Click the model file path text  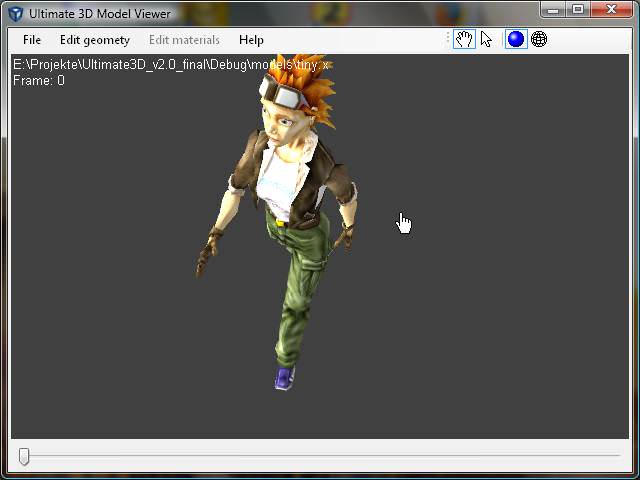pos(171,65)
